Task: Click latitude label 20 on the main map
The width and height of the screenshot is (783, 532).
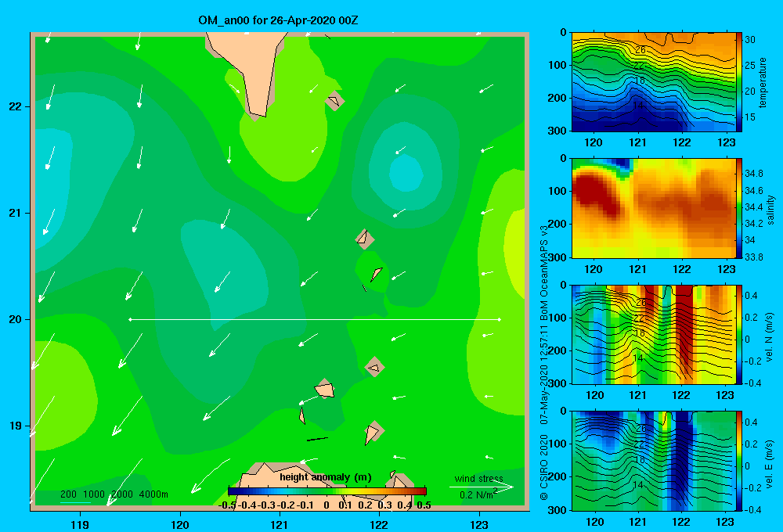Action: pyautogui.click(x=15, y=319)
